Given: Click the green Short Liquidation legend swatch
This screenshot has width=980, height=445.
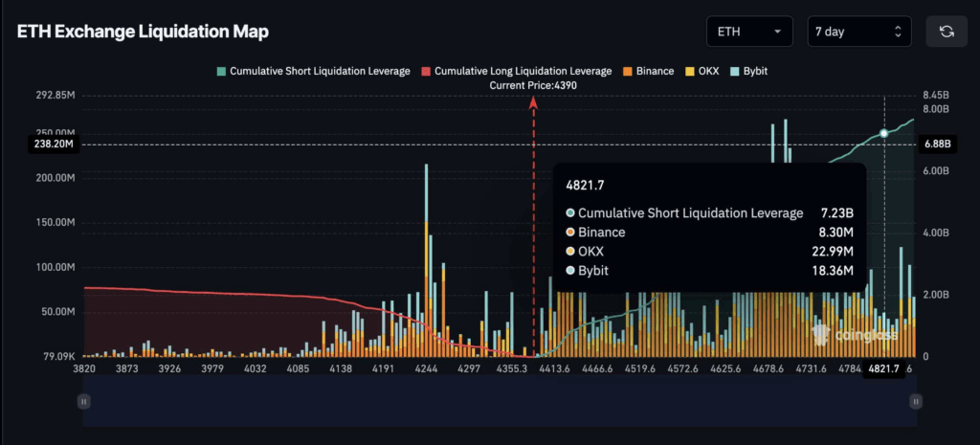Looking at the screenshot, I should tap(222, 71).
